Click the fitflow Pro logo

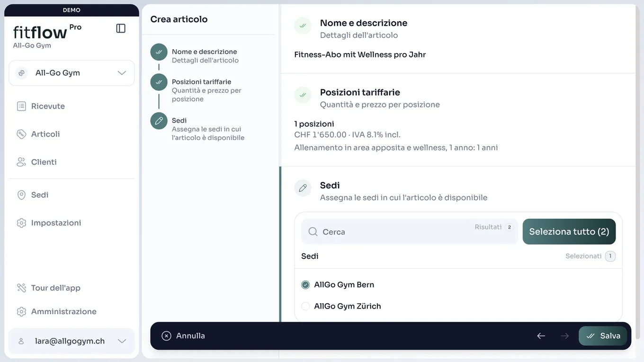(47, 31)
